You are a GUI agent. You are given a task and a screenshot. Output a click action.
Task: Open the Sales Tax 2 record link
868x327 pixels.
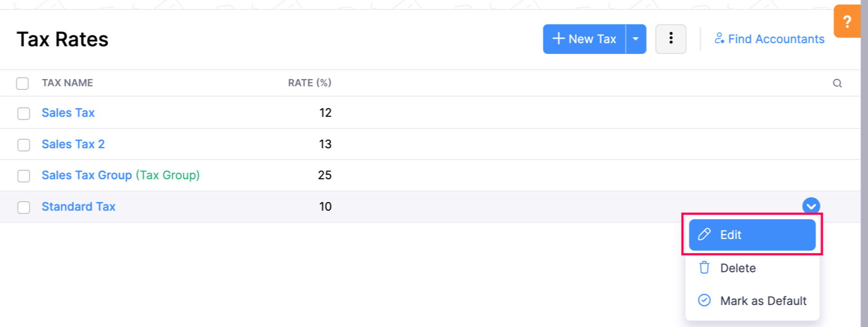pos(73,144)
